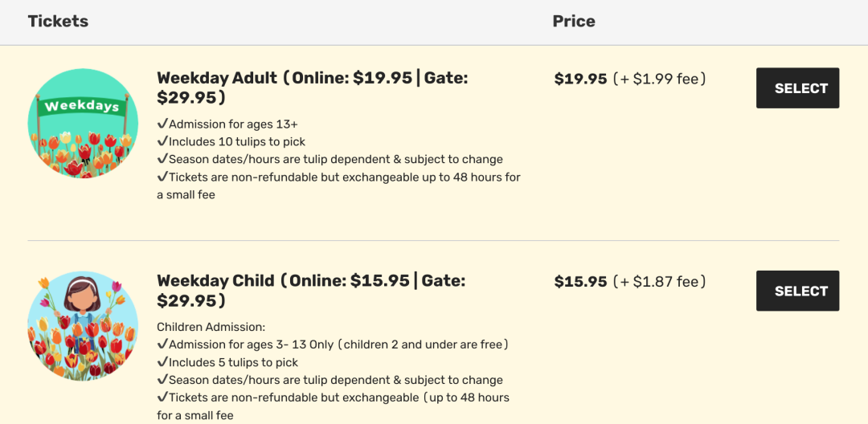Click the Tickets column header

point(58,22)
